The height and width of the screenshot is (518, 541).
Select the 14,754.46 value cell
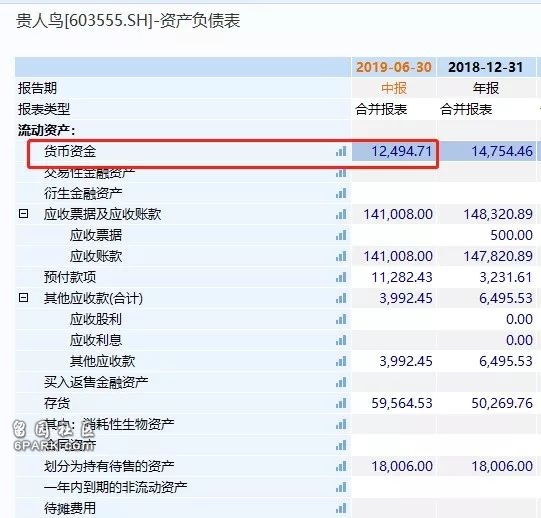[x=486, y=151]
